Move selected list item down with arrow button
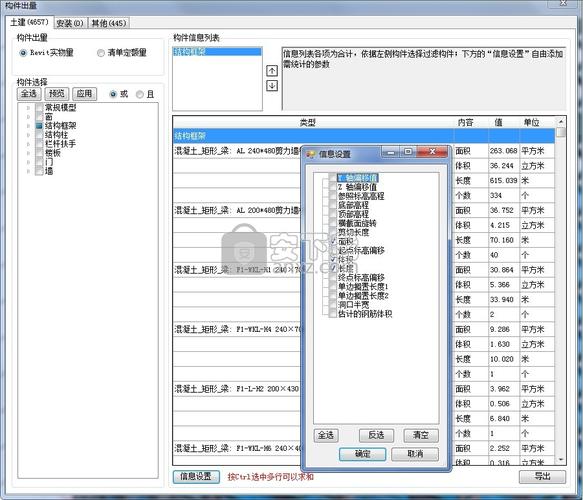 pyautogui.click(x=272, y=86)
